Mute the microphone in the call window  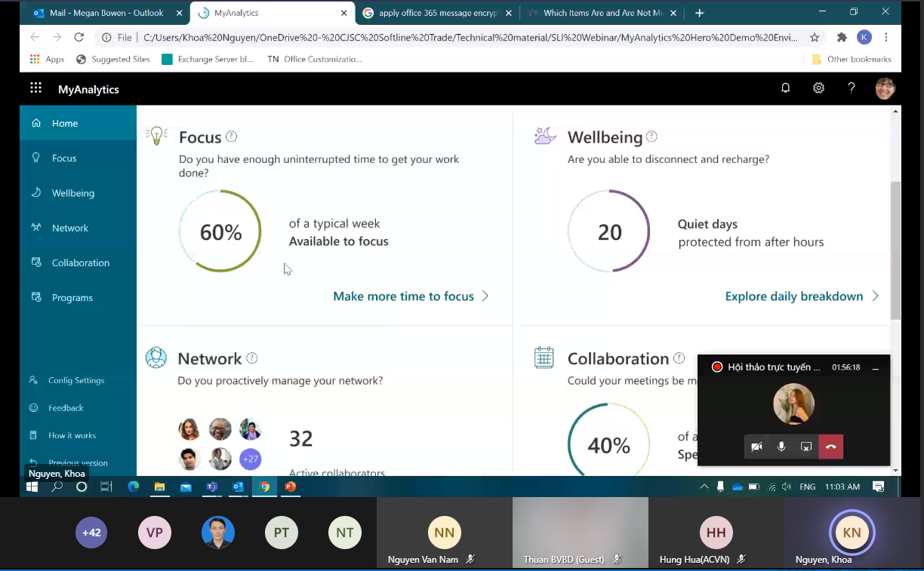coord(781,447)
